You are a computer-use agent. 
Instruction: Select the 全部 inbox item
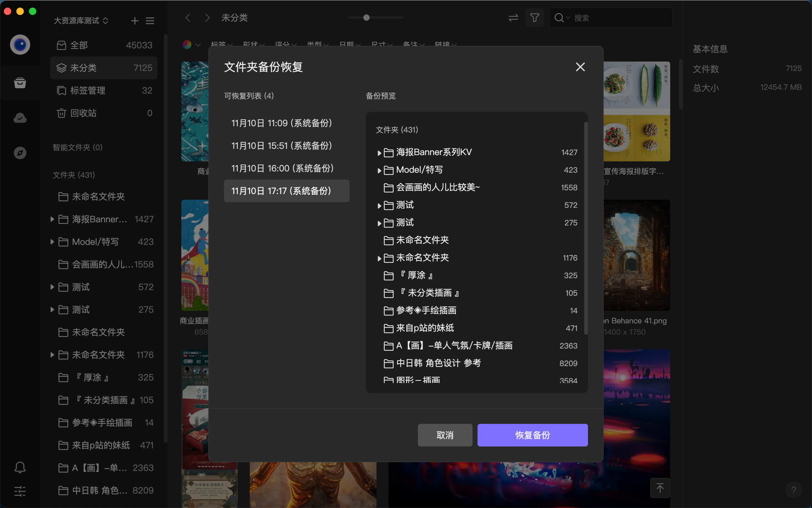[x=104, y=45]
